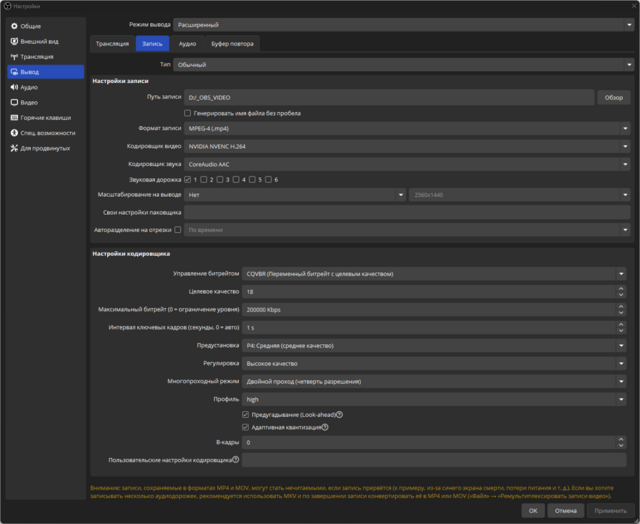Open Трансляция section in the left sidebar
This screenshot has height=524, width=640.
coord(13,57)
